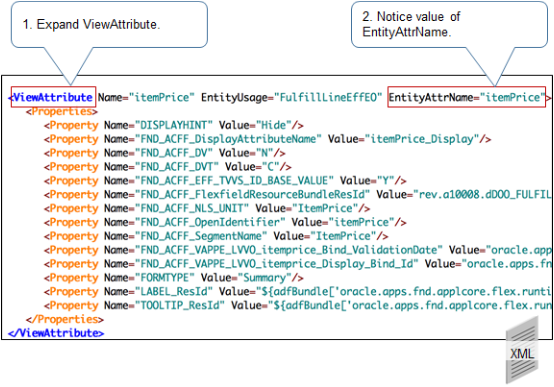554x387 pixels.
Task: Select the EntityAttrName="itemPrice" attribute
Action: pos(467,97)
